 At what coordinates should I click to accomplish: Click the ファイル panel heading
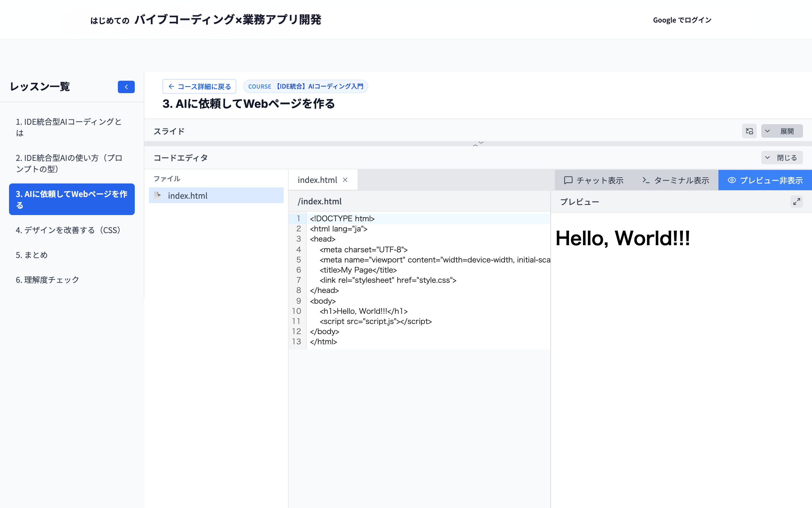(x=167, y=179)
